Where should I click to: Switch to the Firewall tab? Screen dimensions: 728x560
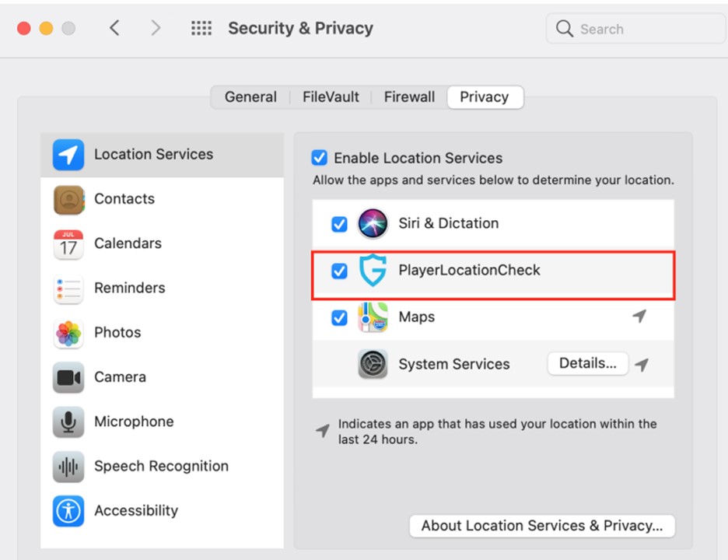[x=409, y=97]
